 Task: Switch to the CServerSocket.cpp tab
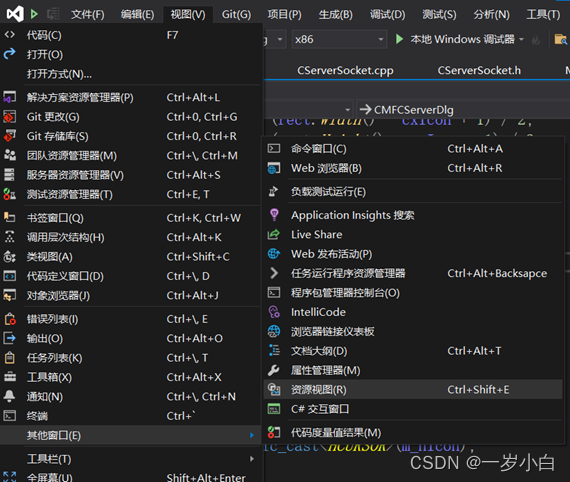click(x=345, y=70)
